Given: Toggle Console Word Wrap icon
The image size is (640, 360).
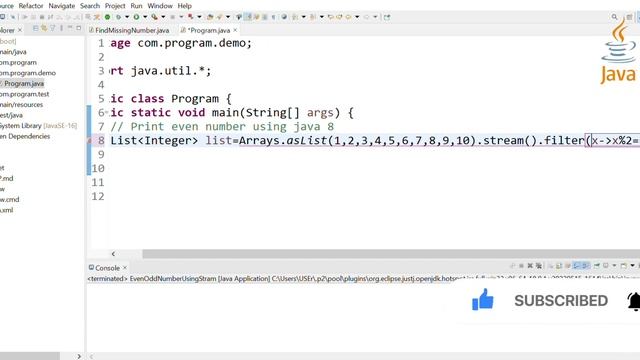Looking at the screenshot, I should (568, 266).
